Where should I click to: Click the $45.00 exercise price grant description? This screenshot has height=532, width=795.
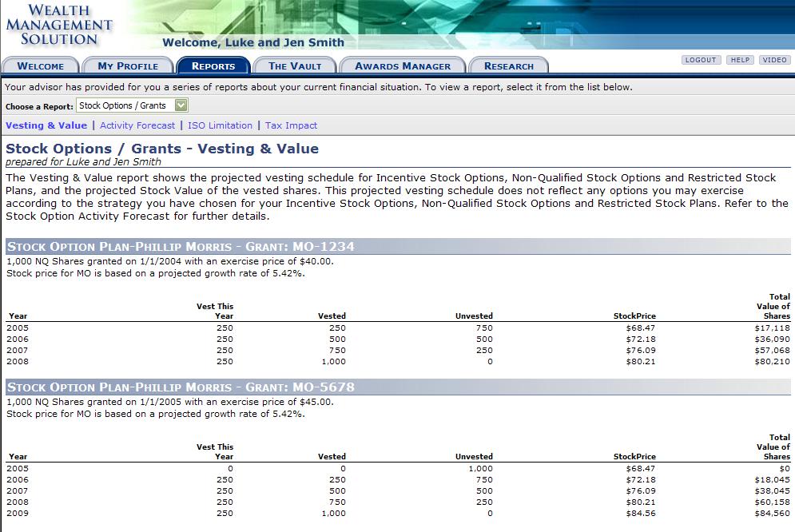[x=170, y=402]
